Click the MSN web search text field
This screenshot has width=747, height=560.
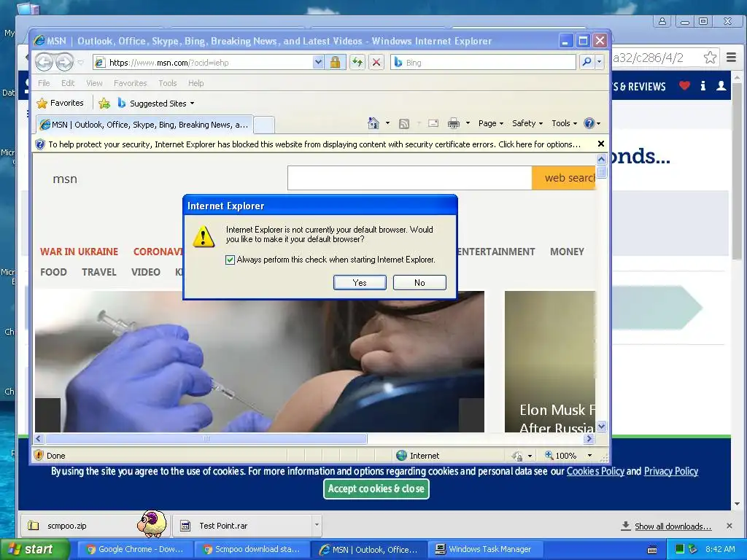point(410,178)
